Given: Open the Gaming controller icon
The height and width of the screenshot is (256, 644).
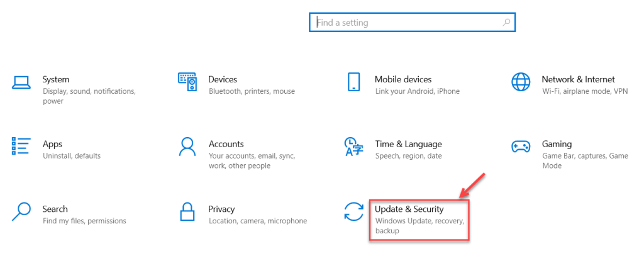Looking at the screenshot, I should [521, 147].
